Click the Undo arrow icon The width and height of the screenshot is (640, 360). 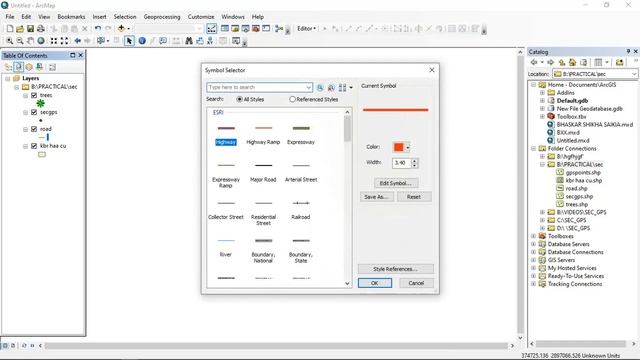click(98, 29)
